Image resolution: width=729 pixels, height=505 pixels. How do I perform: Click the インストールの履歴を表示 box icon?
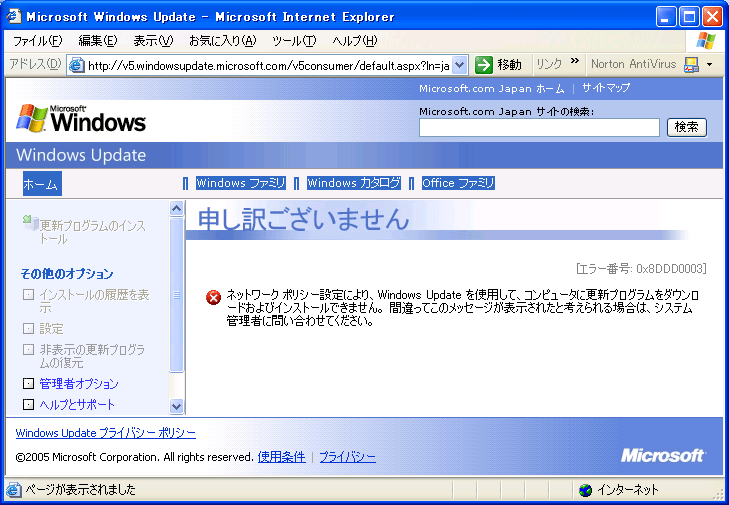click(x=28, y=294)
